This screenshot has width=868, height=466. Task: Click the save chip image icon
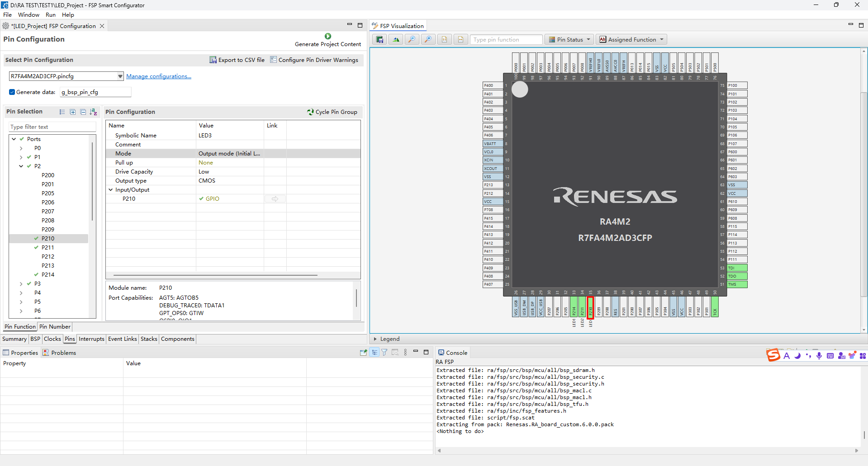379,39
